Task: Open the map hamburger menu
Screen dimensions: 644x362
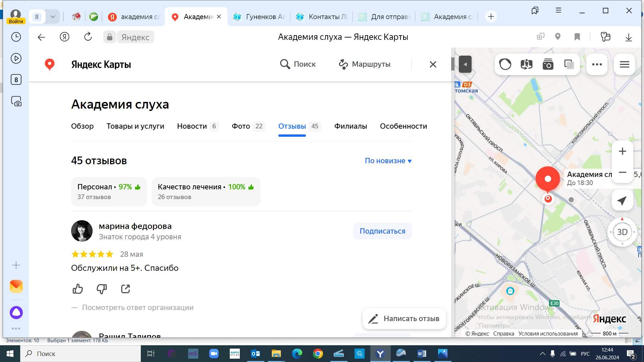Action: click(624, 64)
